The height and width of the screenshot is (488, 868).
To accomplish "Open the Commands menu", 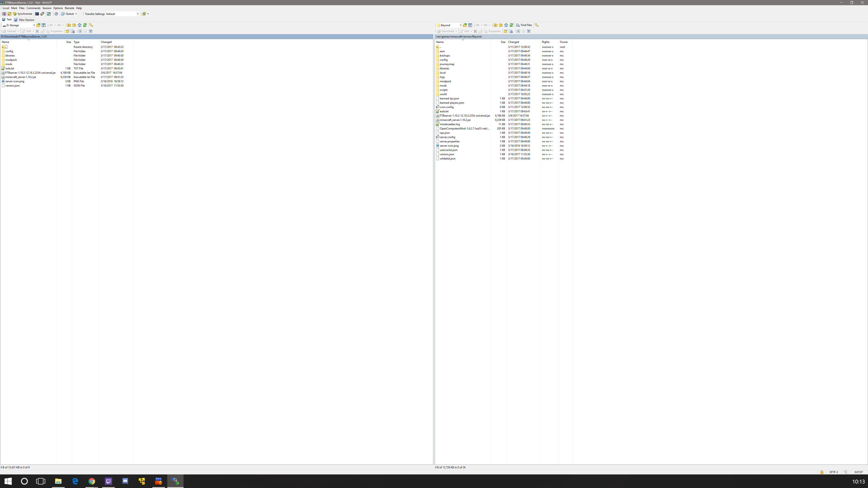I will (33, 8).
